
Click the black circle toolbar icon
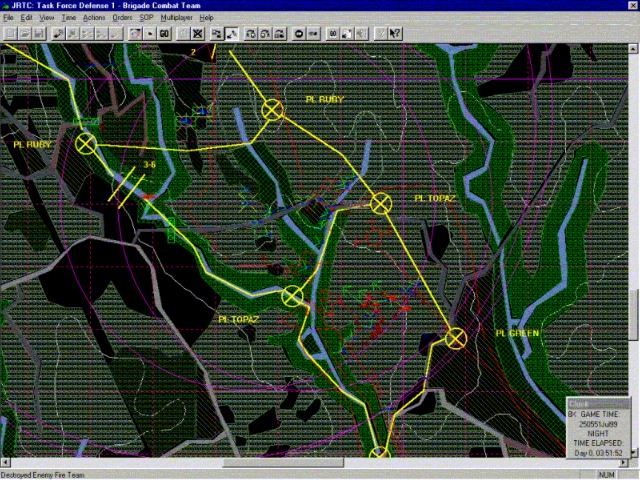301,33
